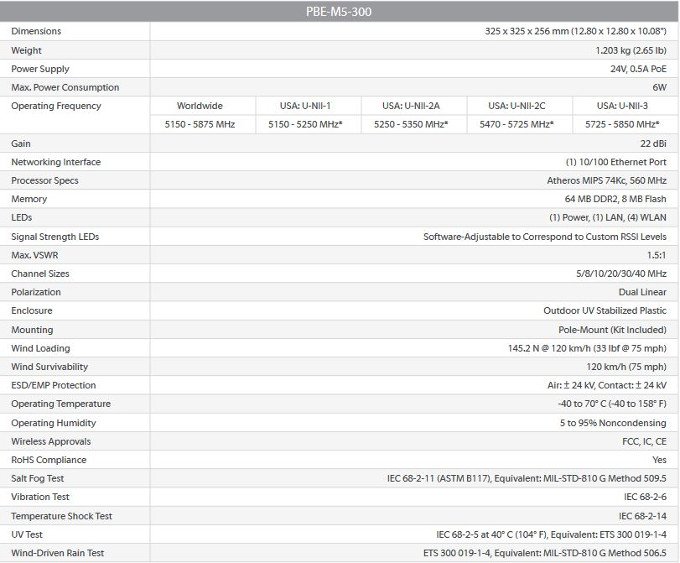Click the Air: ± 24 kV value
Screen dimensions: 680x563
[607, 385]
